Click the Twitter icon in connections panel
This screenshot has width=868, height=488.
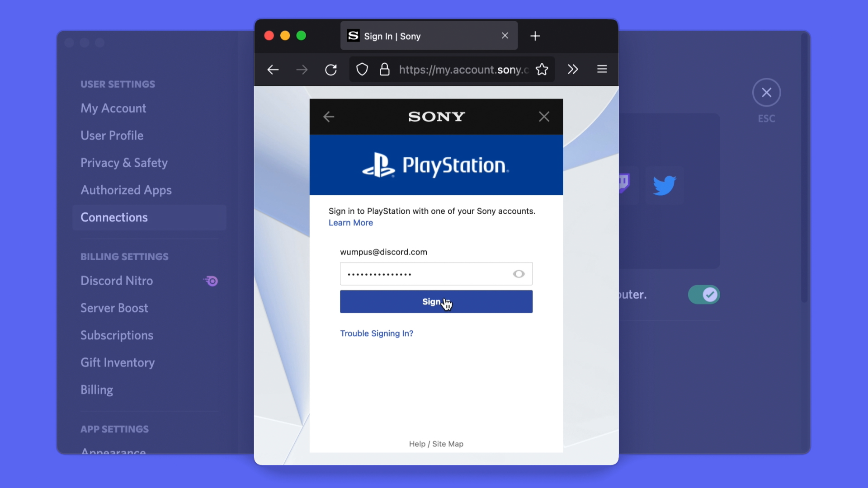(665, 185)
